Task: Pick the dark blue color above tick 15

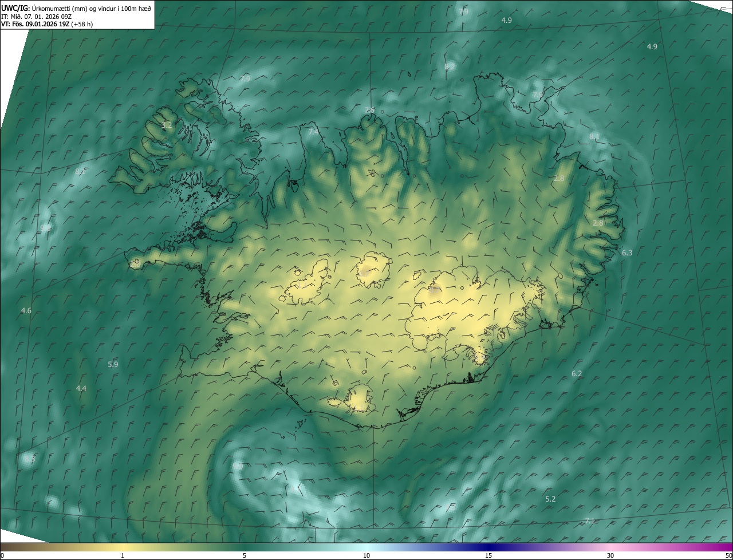Action: [488, 547]
